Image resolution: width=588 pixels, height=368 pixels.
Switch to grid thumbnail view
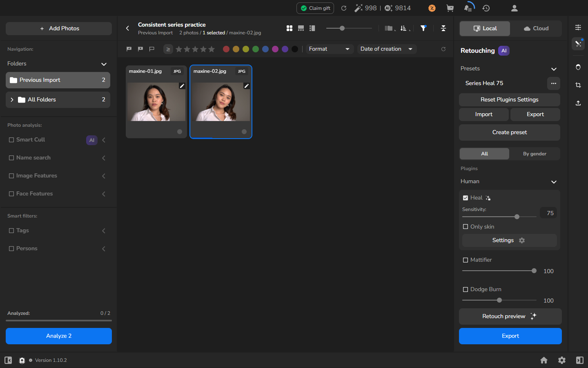click(290, 28)
